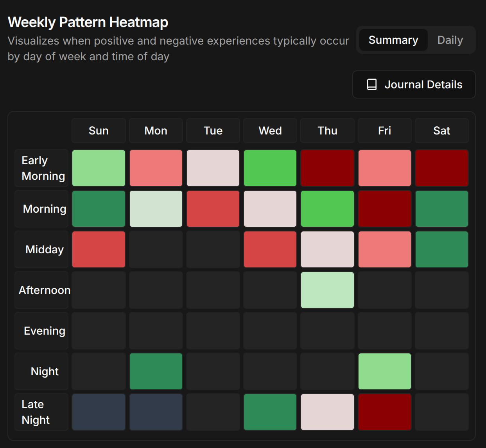
Task: Switch to the Daily view
Action: pyautogui.click(x=450, y=39)
